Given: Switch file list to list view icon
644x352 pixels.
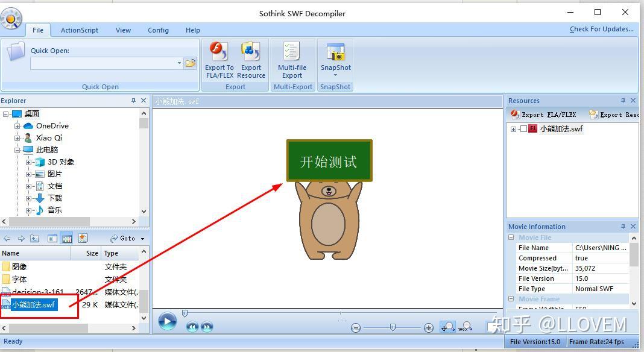Looking at the screenshot, I should coord(52,238).
